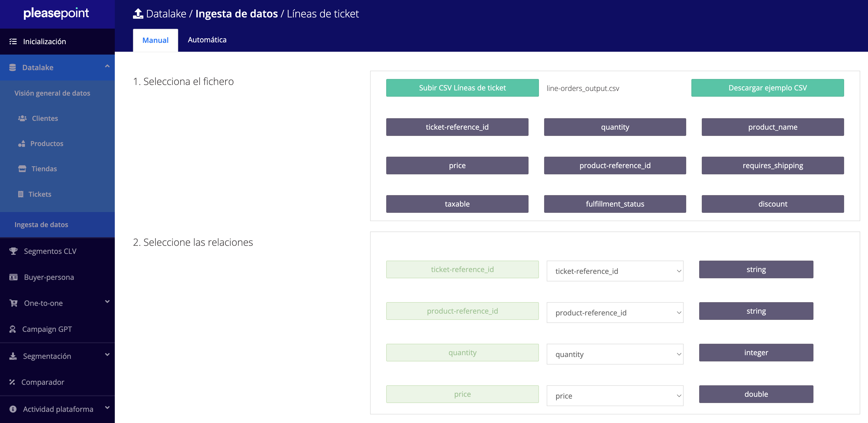Screen dimensions: 868x423
Task: Click the Comparador percent icon
Action: 12,382
